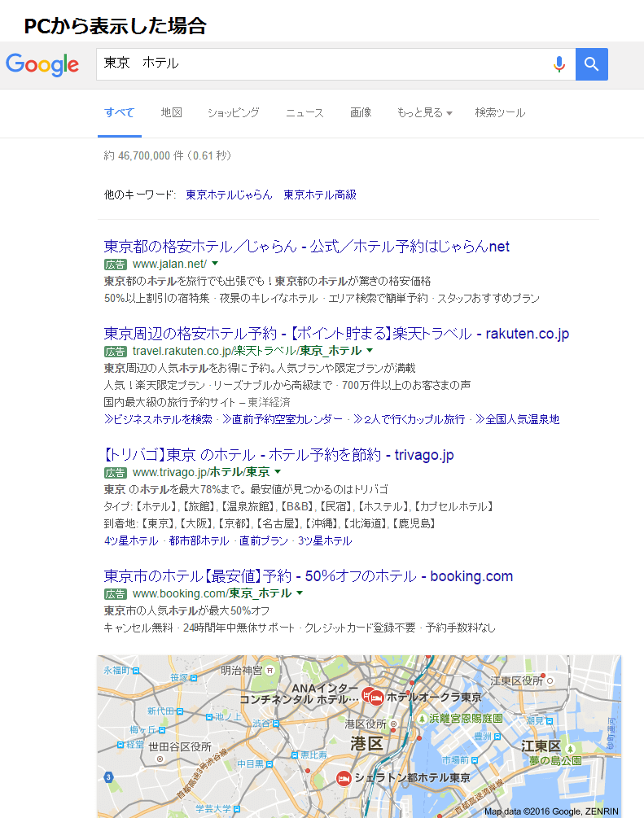Expand dropdown arrow next to www.jalan.net/
The height and width of the screenshot is (818, 644).
(214, 264)
